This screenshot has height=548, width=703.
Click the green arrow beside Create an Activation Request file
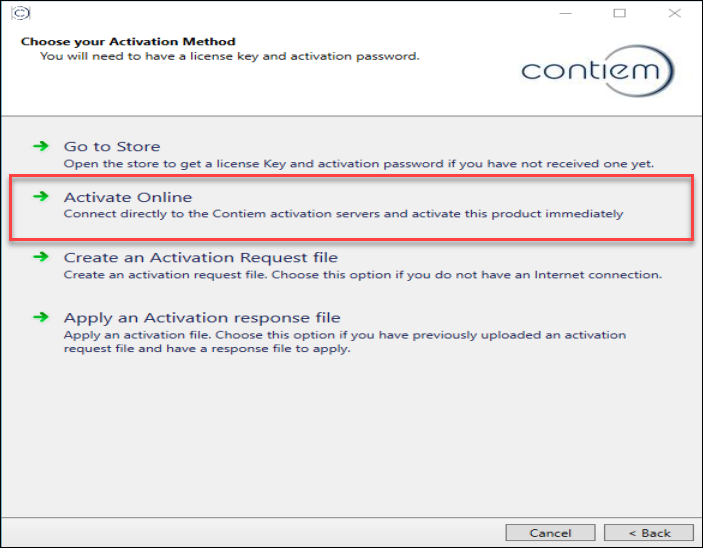click(41, 257)
